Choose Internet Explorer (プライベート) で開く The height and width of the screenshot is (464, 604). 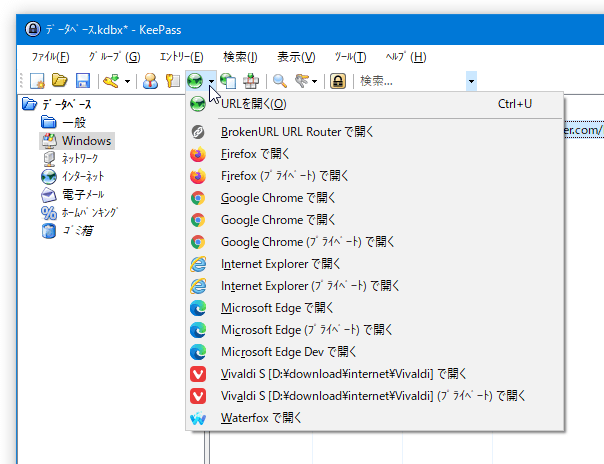[374, 286]
